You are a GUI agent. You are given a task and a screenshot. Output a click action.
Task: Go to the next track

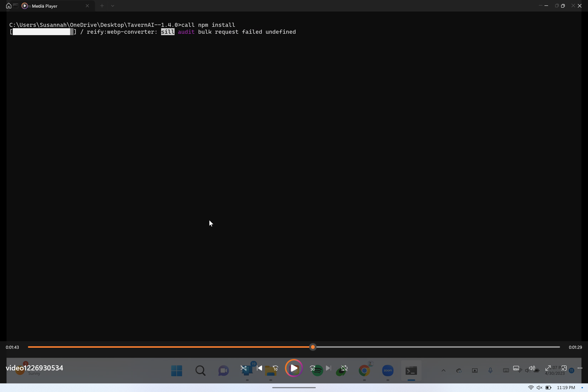tap(328, 368)
